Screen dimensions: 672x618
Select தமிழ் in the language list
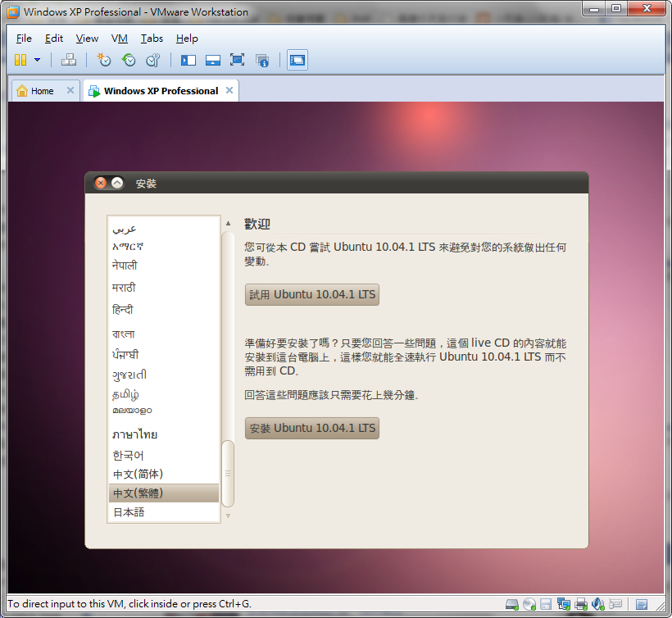point(164,394)
